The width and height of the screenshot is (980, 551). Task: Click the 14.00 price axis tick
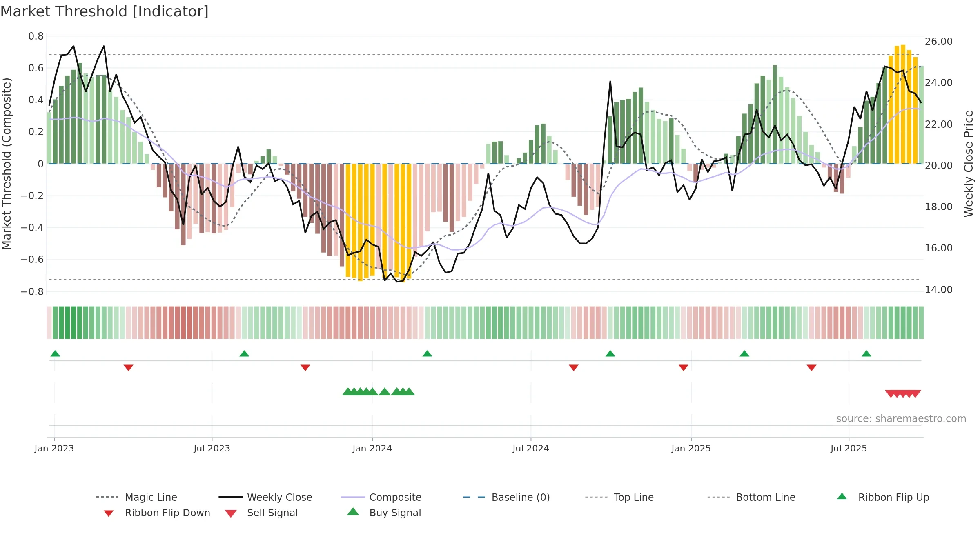point(938,290)
